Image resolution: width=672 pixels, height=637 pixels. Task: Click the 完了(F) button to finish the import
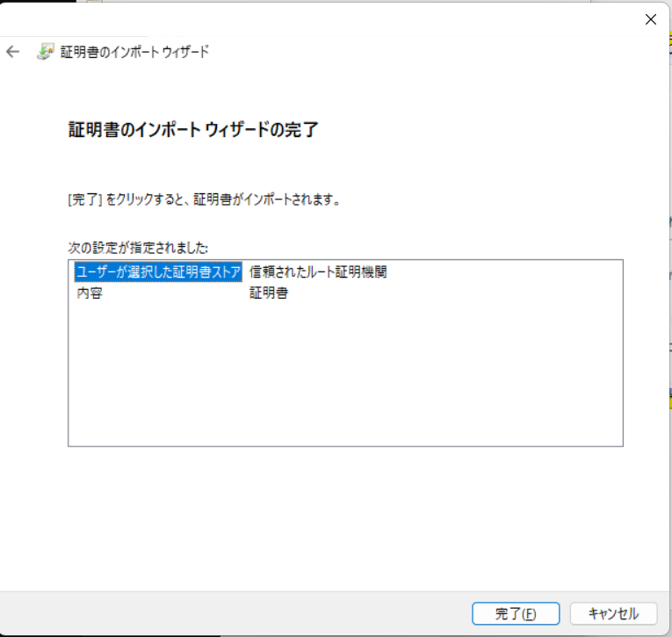(515, 613)
